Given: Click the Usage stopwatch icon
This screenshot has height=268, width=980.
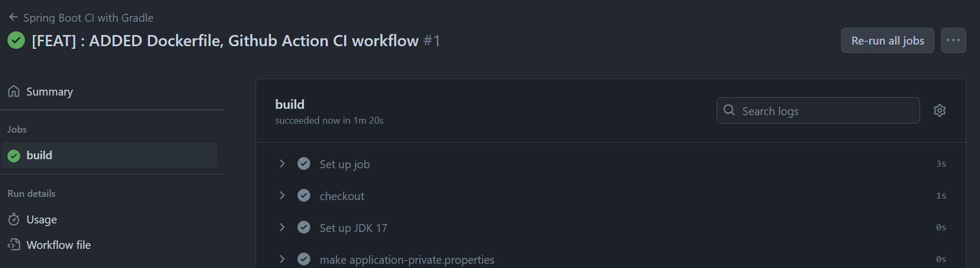Looking at the screenshot, I should pos(14,219).
